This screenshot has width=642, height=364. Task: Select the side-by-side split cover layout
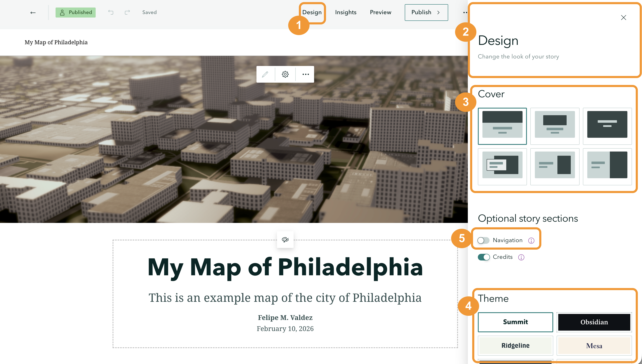[x=607, y=167]
